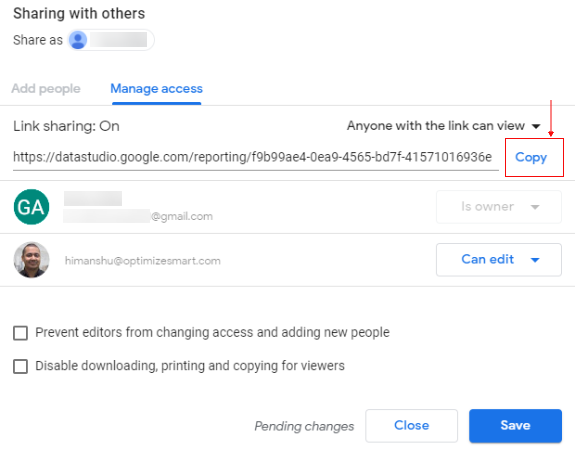575x450 pixels.
Task: Click the blue Share as account avatar icon
Action: tap(78, 40)
